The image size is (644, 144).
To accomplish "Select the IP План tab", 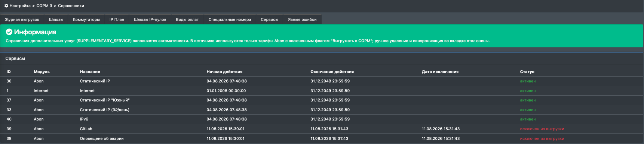I will click(x=117, y=19).
